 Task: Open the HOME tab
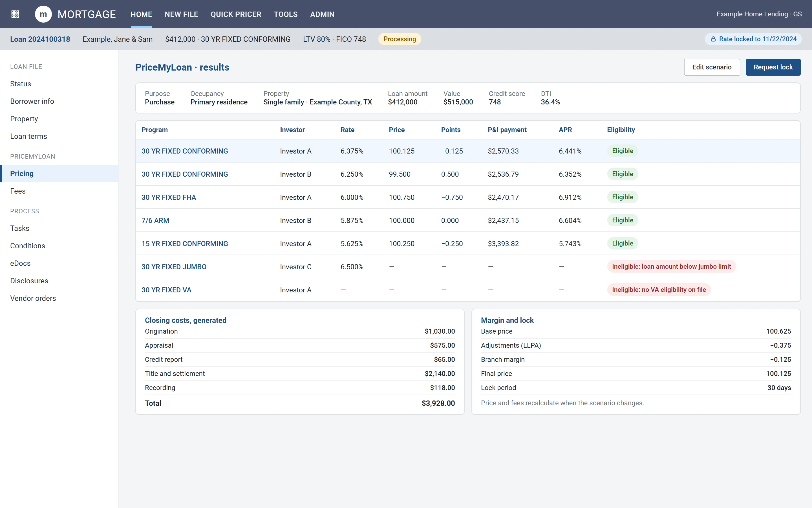[x=141, y=14]
